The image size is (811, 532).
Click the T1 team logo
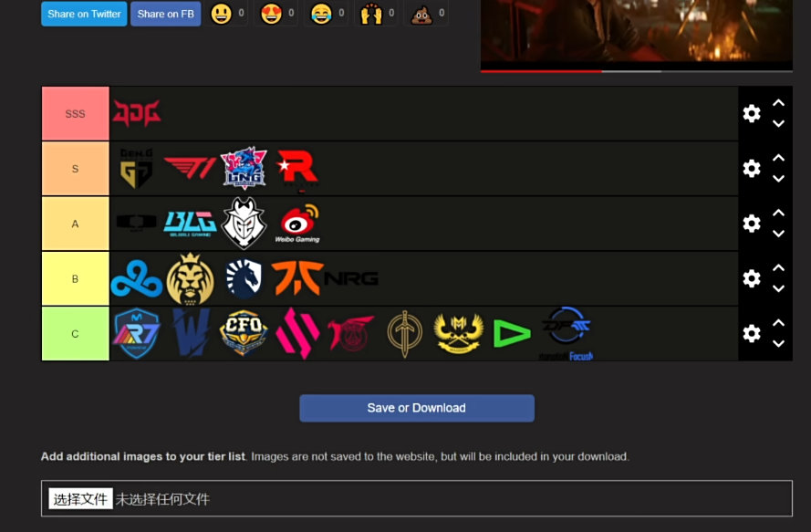pos(190,168)
